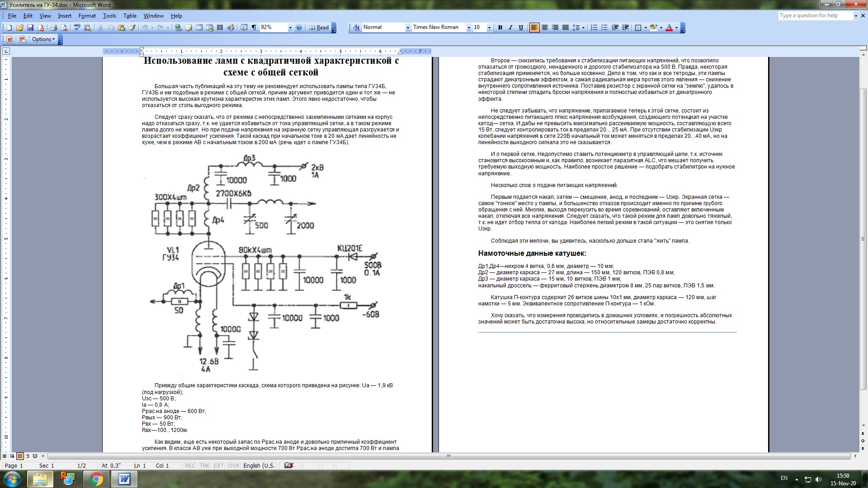Open the Permission icon in the toolbar
The height and width of the screenshot is (488, 868).
click(x=41, y=28)
